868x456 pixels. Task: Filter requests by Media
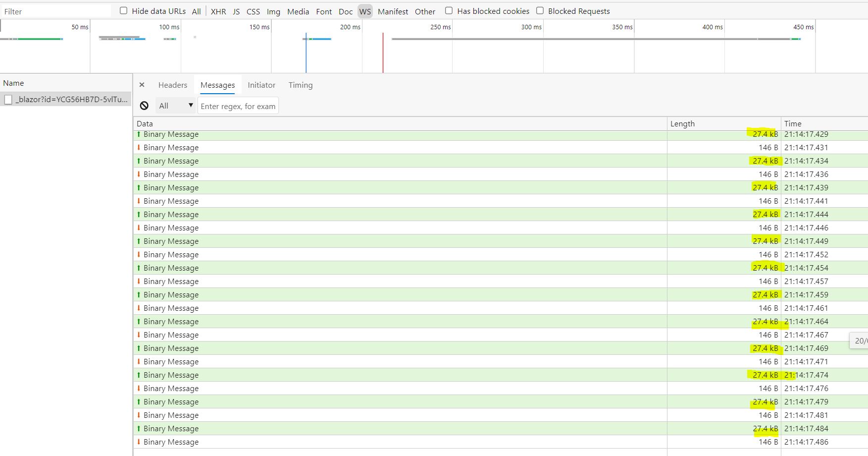point(298,11)
